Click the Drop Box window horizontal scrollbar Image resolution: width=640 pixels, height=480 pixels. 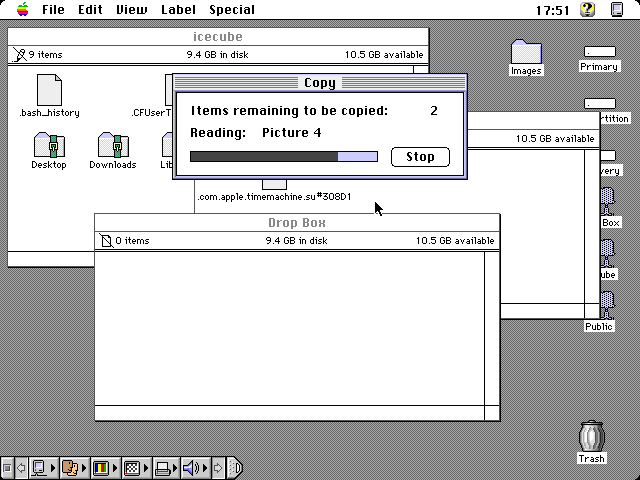[x=289, y=413]
